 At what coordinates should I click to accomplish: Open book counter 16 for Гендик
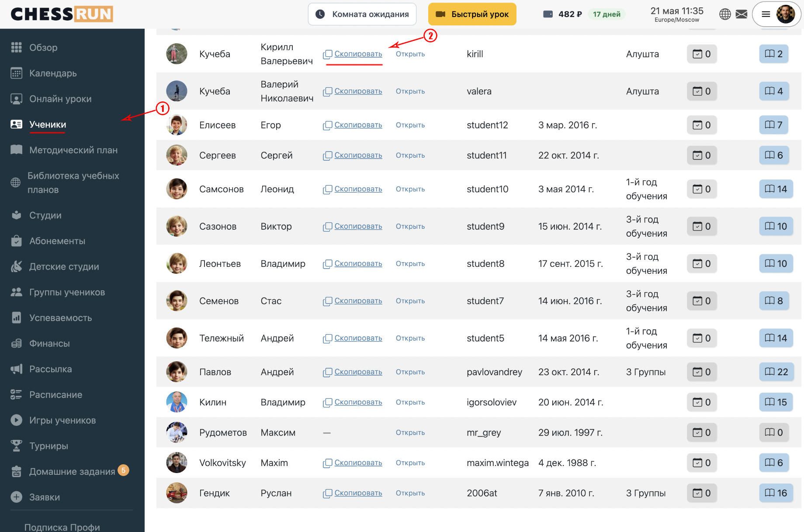point(776,493)
